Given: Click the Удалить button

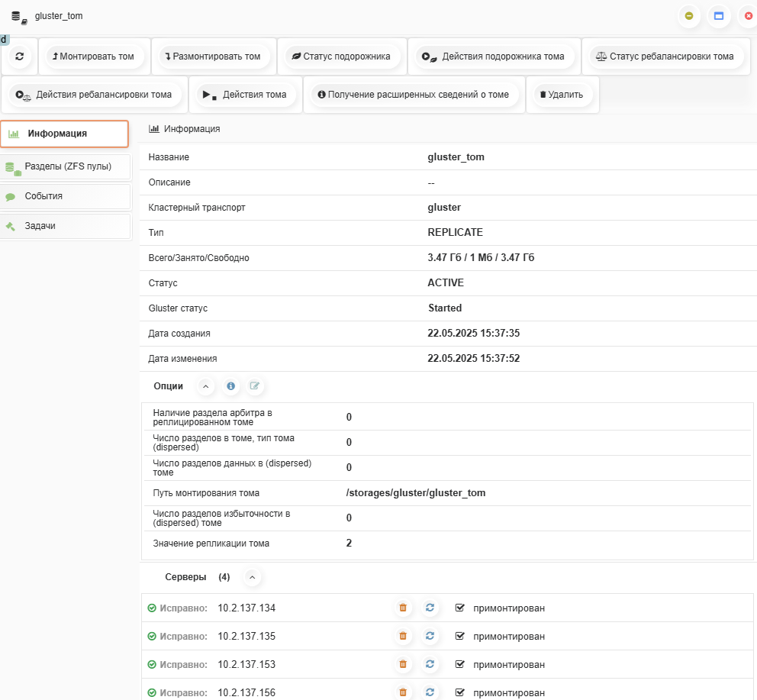Looking at the screenshot, I should [x=562, y=95].
